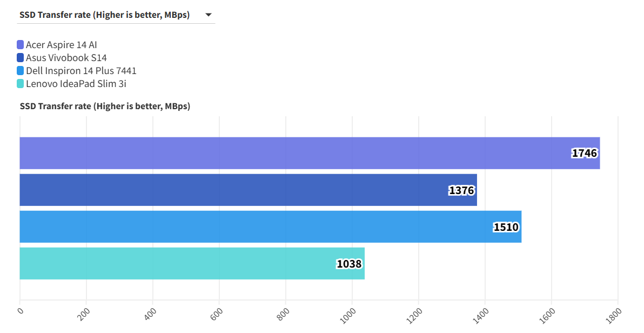Image resolution: width=644 pixels, height=333 pixels.
Task: Click the purple Acer Aspire bar
Action: (x=292, y=153)
